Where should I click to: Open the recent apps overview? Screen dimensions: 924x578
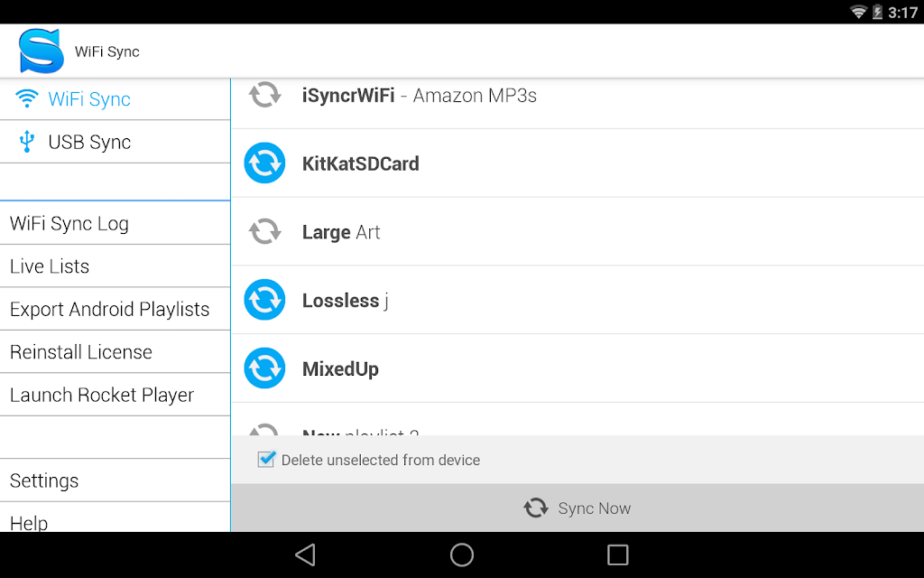(x=617, y=555)
